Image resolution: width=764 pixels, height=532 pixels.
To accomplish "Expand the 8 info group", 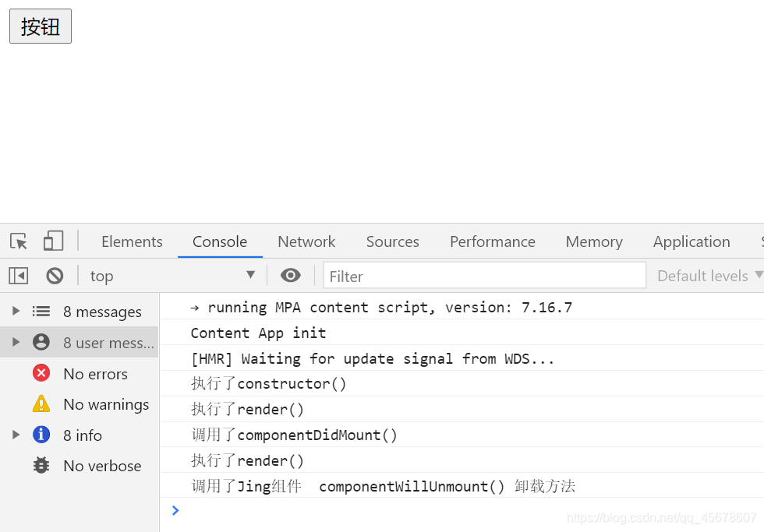I will tap(16, 434).
